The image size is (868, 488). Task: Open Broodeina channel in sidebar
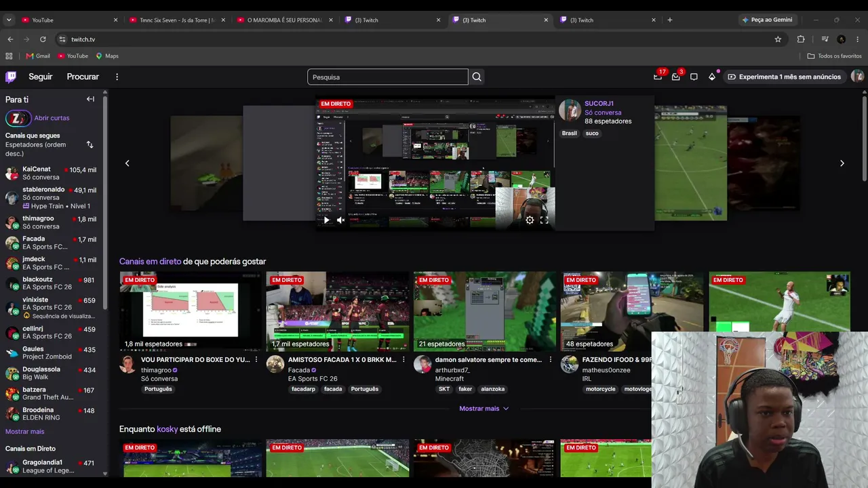click(x=51, y=413)
